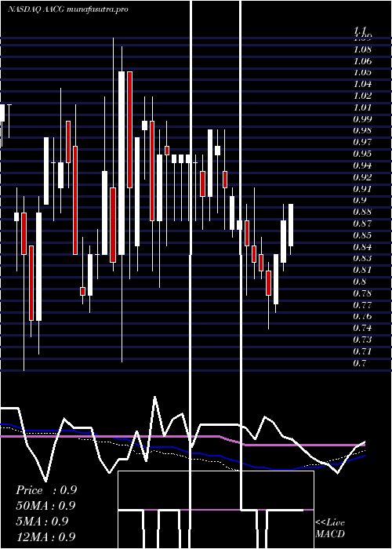Click the 1.02 price axis label
The width and height of the screenshot is (392, 549).
pos(363,96)
